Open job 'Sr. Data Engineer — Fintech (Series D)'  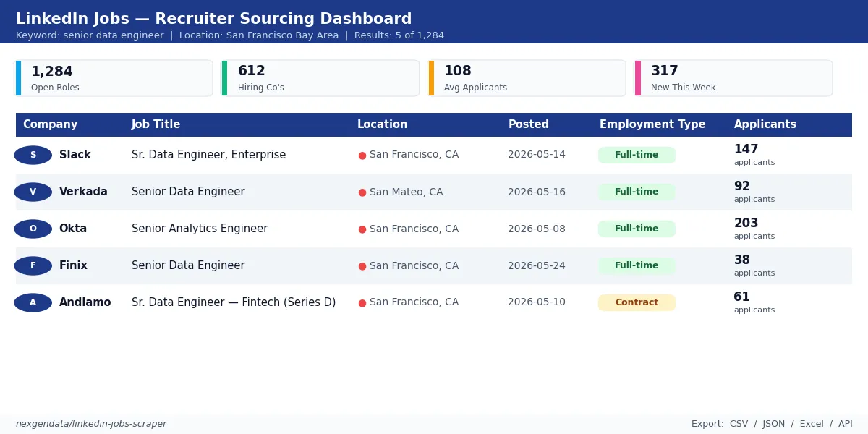pyautogui.click(x=234, y=303)
